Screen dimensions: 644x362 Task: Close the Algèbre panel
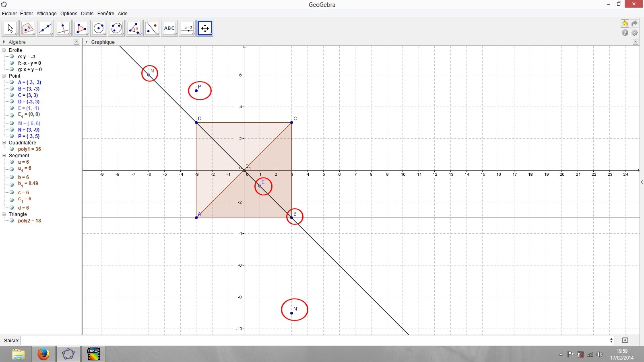coord(76,42)
